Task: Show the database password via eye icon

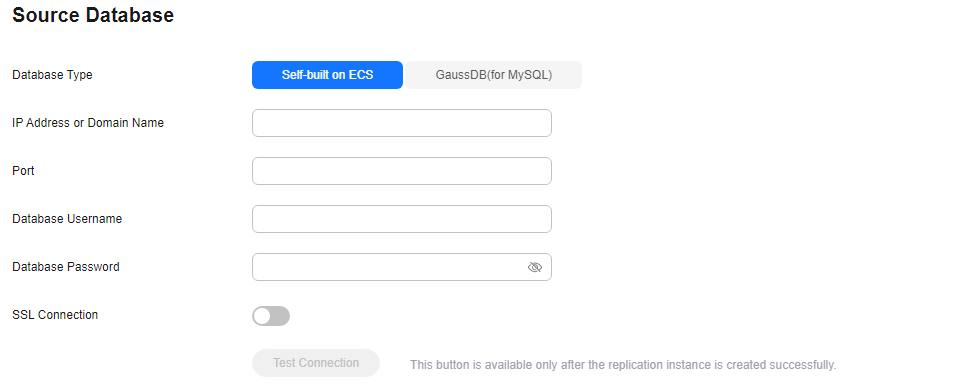Action: pyautogui.click(x=535, y=267)
